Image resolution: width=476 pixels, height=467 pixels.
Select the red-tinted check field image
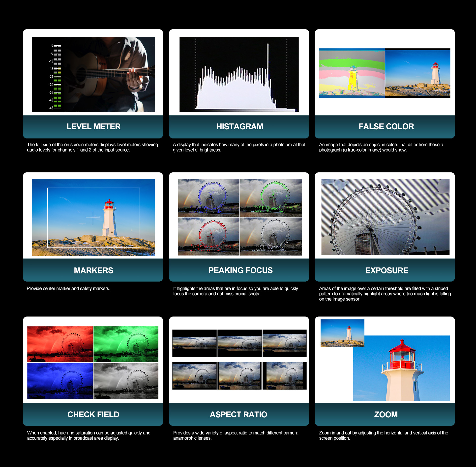pyautogui.click(x=60, y=344)
